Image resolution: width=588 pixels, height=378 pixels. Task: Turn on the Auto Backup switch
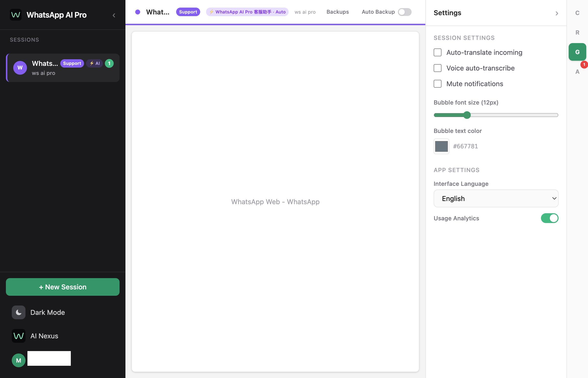click(404, 12)
